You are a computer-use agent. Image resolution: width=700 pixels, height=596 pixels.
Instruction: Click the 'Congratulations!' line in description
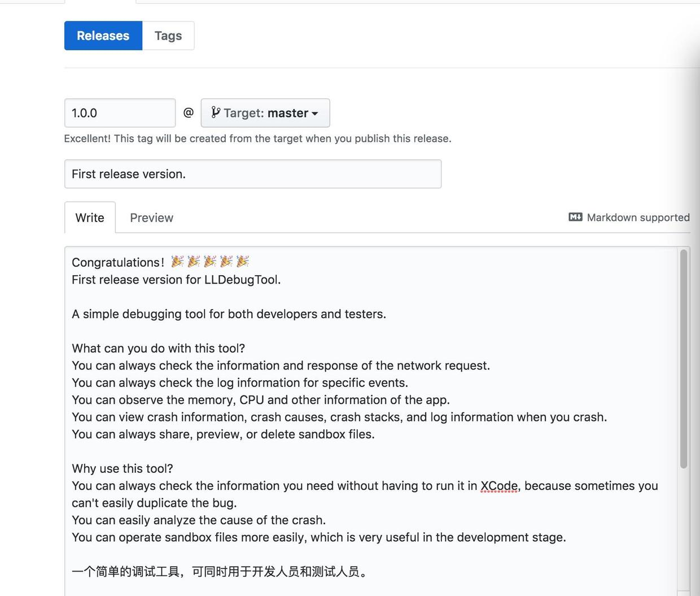click(160, 262)
